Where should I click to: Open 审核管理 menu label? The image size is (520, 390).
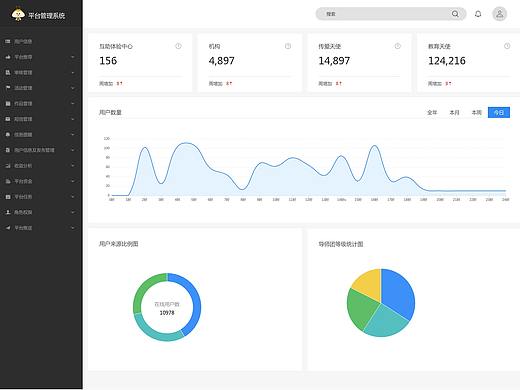click(23, 72)
